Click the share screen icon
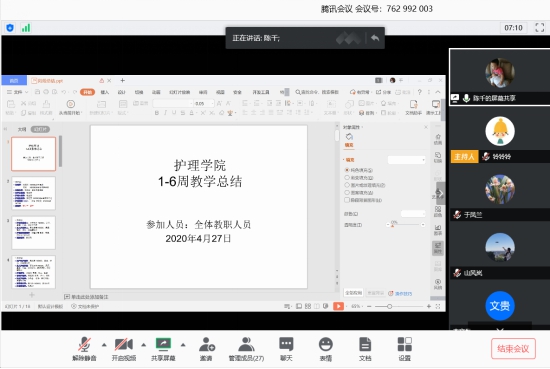 [163, 344]
